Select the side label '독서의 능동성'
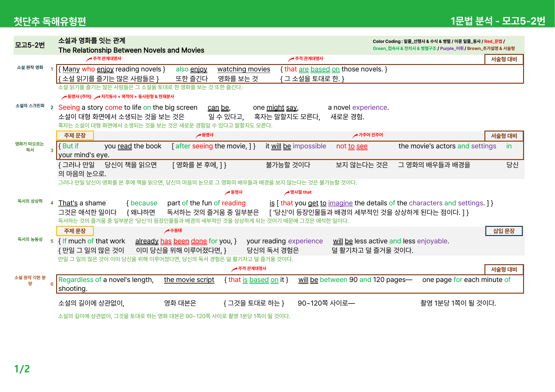The width and height of the screenshot is (555, 392). (30, 239)
